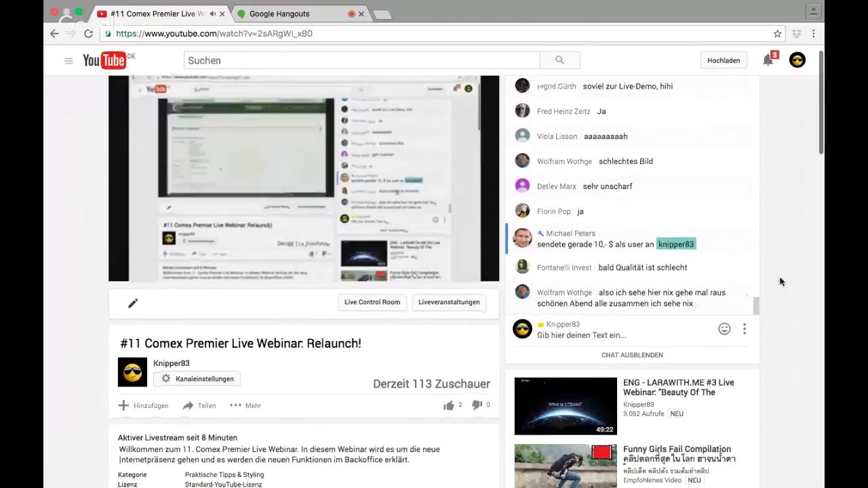Click highlighted knipper83 mention in chat
The width and height of the screenshot is (868, 488).
click(x=676, y=244)
